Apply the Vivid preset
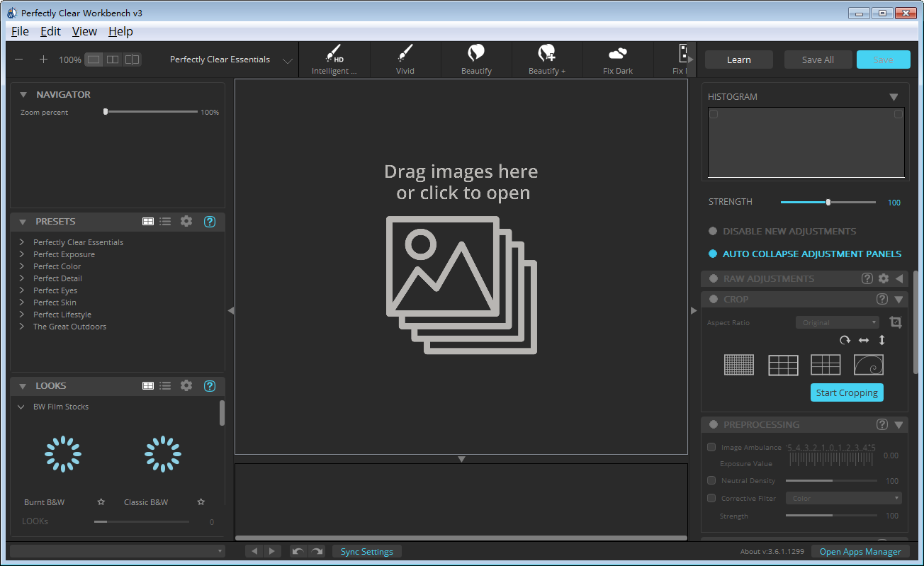 [405, 60]
